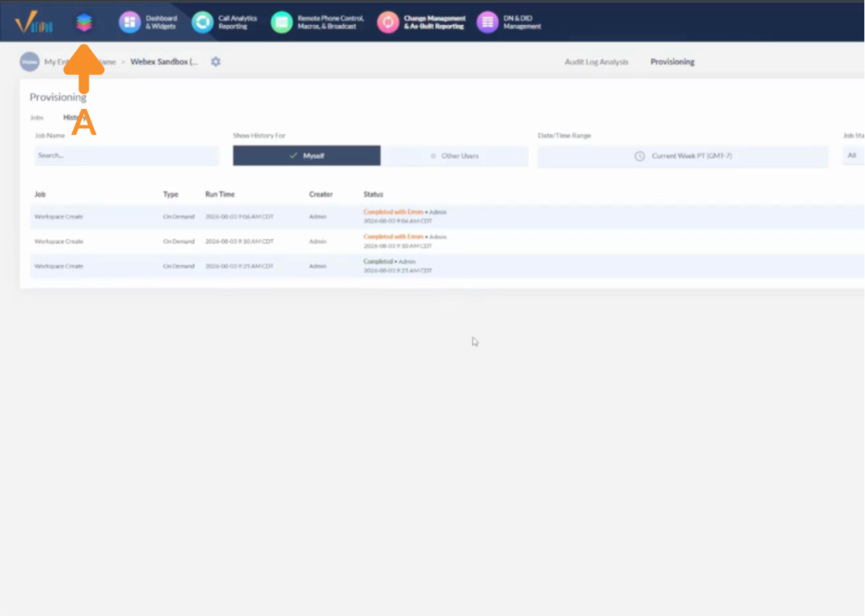Click the Webex Sandbox breadcrumb link

(164, 62)
